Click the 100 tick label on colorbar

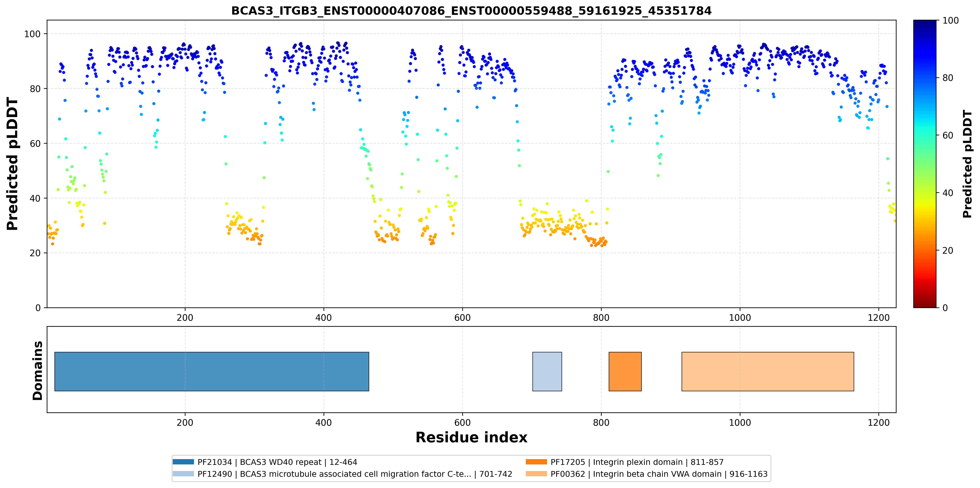tap(950, 21)
